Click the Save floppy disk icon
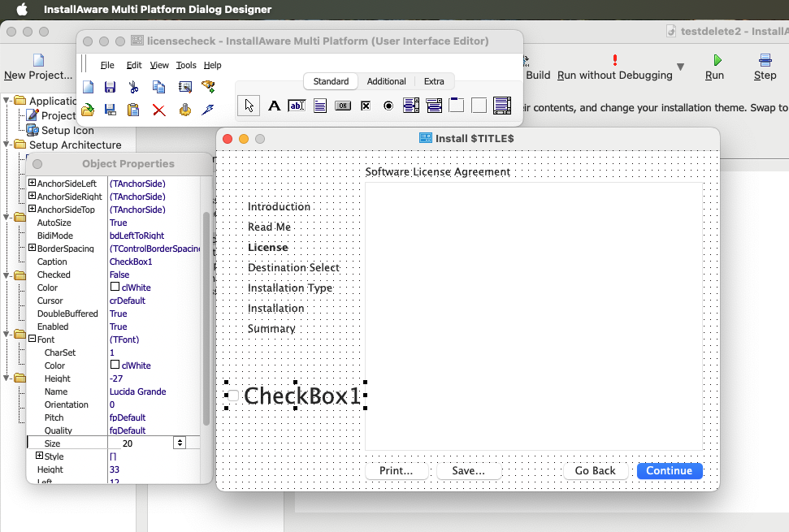The height and width of the screenshot is (532, 789). 110,87
